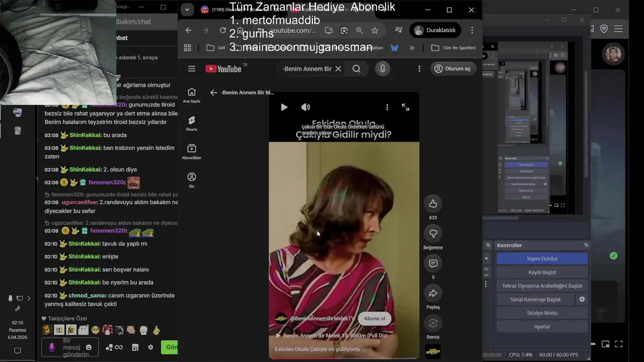Viewport: 644px width, 362px height.
Task: Open virtual camera settings gear in OBS
Action: [582, 299]
